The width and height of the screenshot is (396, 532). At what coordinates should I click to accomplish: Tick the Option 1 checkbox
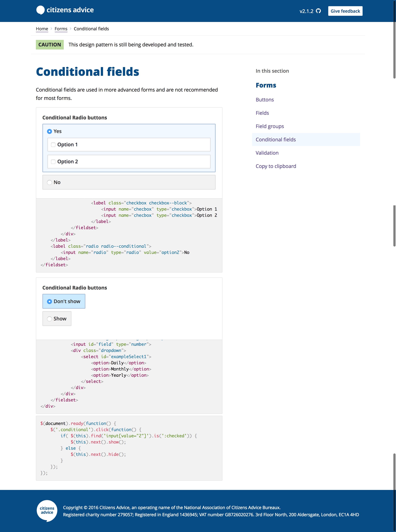point(53,145)
